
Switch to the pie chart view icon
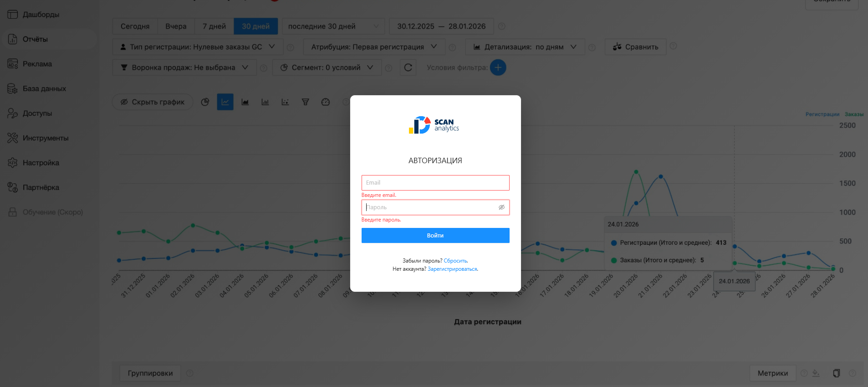pyautogui.click(x=205, y=102)
